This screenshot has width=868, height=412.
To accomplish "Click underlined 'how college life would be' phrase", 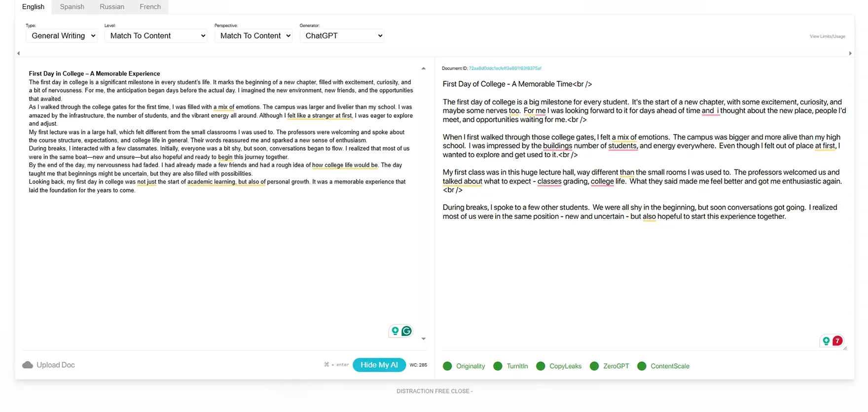I will [x=345, y=165].
